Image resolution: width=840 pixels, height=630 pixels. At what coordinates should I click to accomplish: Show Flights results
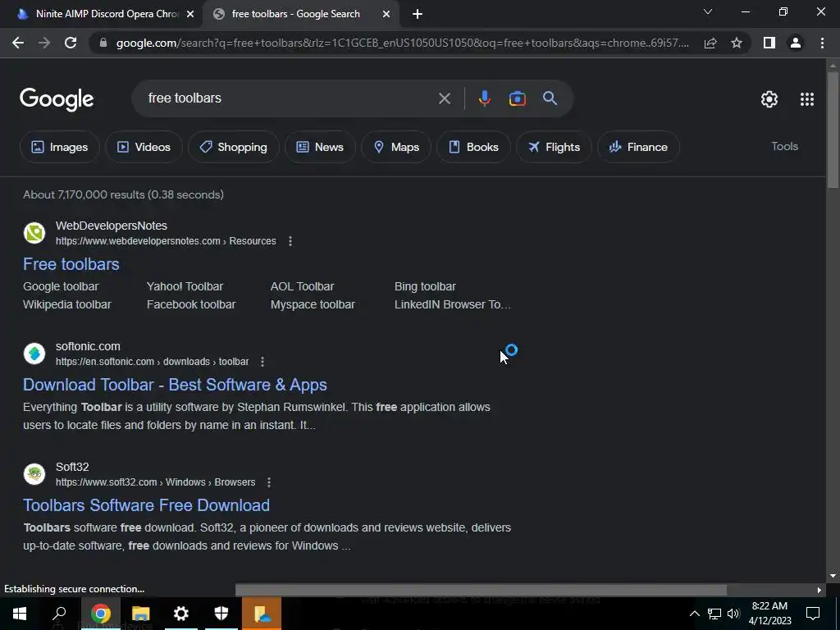[x=554, y=147]
